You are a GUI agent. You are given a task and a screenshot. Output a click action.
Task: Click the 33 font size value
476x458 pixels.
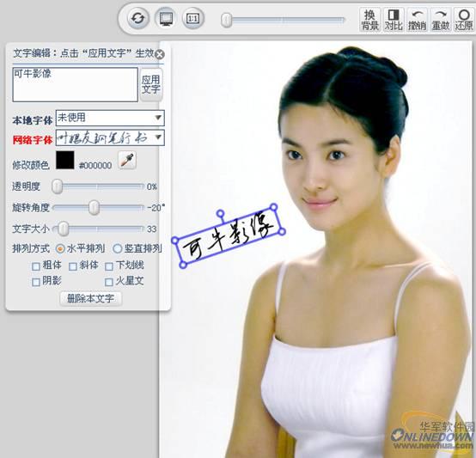pos(152,229)
